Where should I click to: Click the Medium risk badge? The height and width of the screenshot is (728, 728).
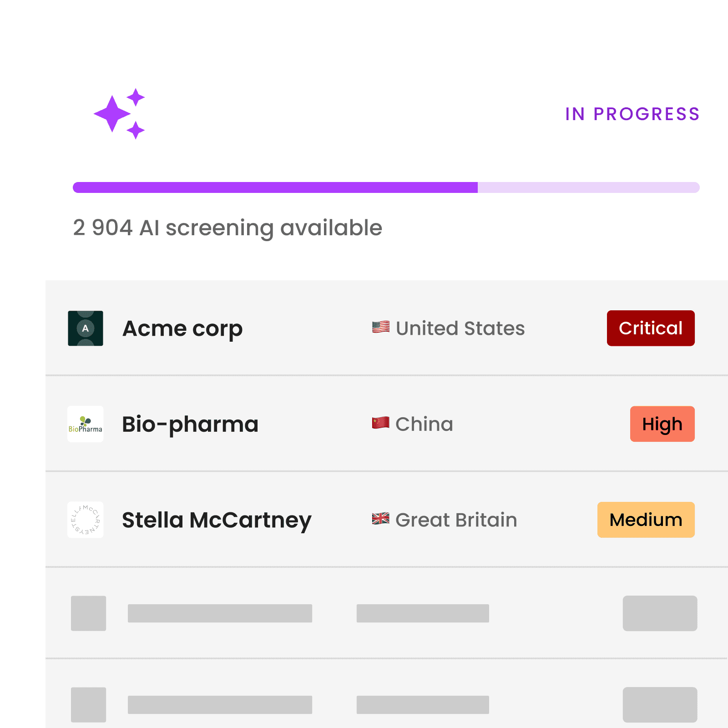click(646, 520)
